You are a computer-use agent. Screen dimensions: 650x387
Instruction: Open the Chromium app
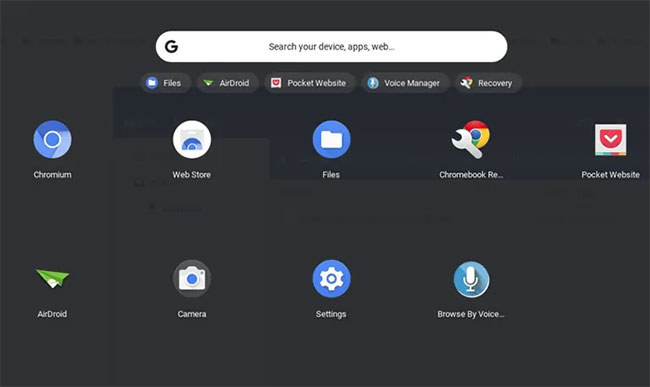tap(52, 140)
